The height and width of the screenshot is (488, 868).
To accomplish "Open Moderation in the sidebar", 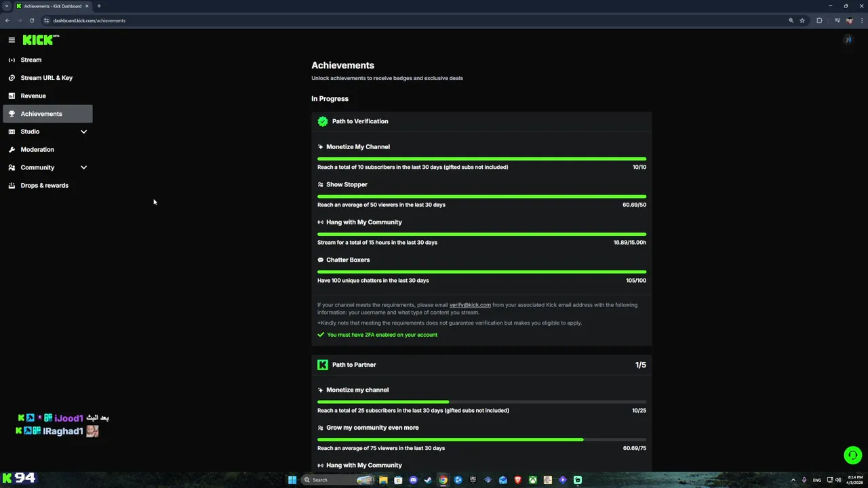I will coord(47,149).
